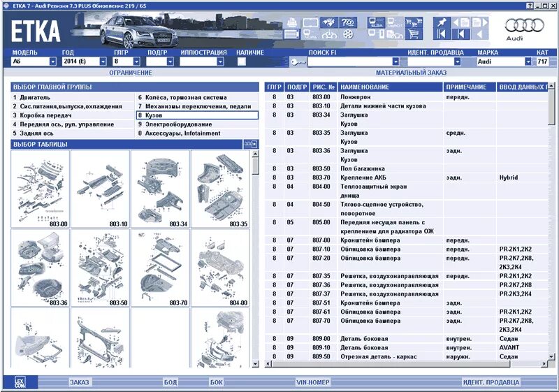Select main group 6 Колёса, тормозная система
This screenshot has width=559, height=392.
click(198, 97)
